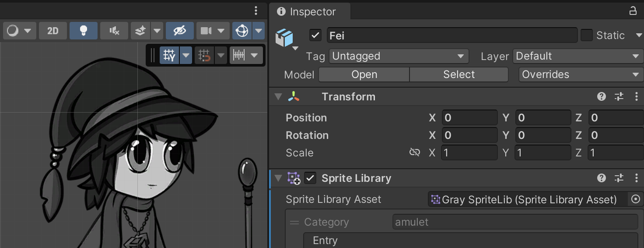Select the Inspector tab
Viewport: 644px width, 248px height.
tap(308, 12)
